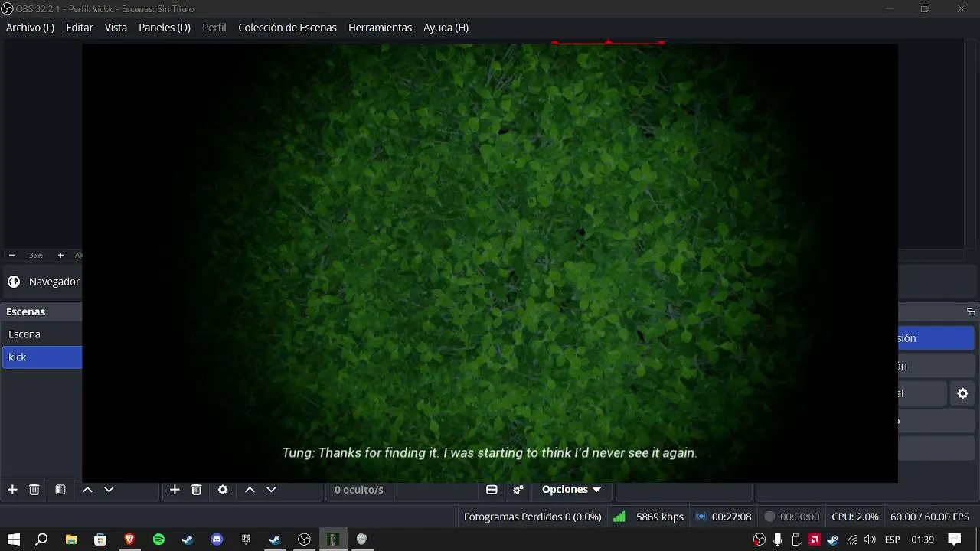Viewport: 980px width, 551px height.
Task: Click the 00:27:08 stream timer
Action: (x=732, y=517)
